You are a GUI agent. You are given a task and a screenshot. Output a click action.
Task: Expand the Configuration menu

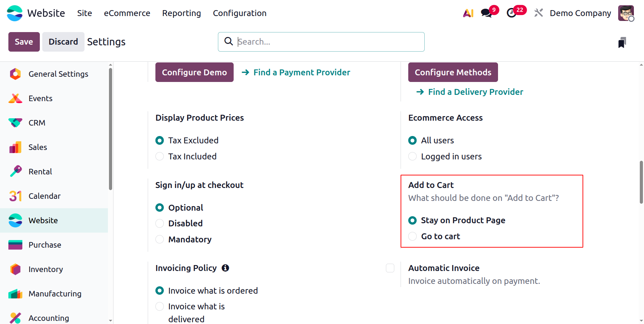point(240,13)
